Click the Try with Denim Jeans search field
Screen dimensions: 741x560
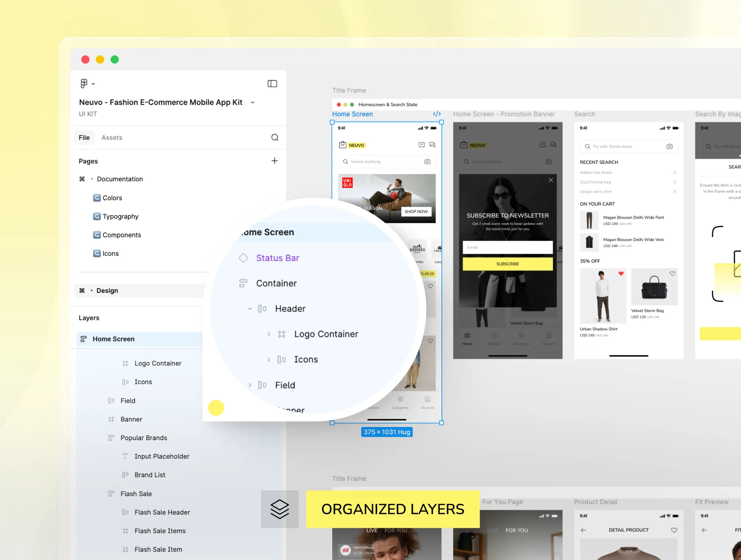pyautogui.click(x=629, y=147)
